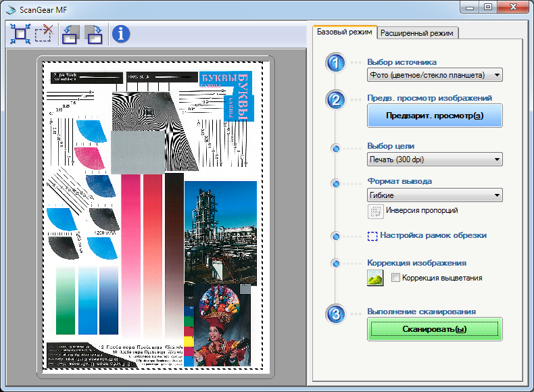Open the scanner information icon
Screen dimensions: 534x392
[121, 33]
